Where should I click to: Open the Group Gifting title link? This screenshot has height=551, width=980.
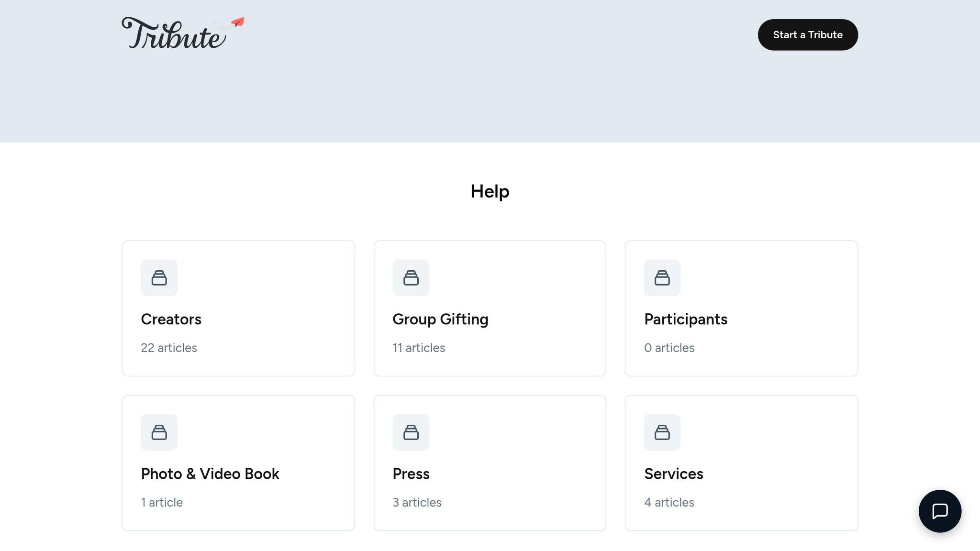pyautogui.click(x=440, y=319)
